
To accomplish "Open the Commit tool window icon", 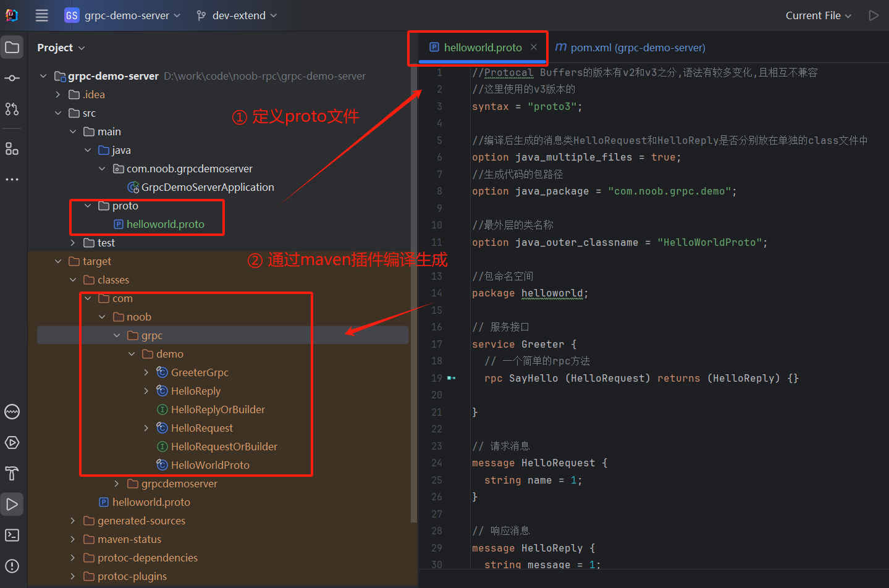I will click(x=12, y=78).
